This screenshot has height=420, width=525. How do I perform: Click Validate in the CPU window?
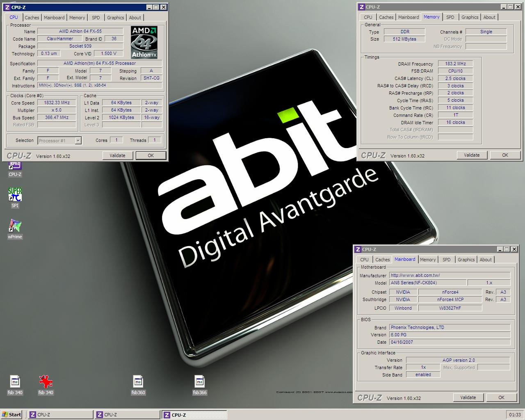[117, 155]
